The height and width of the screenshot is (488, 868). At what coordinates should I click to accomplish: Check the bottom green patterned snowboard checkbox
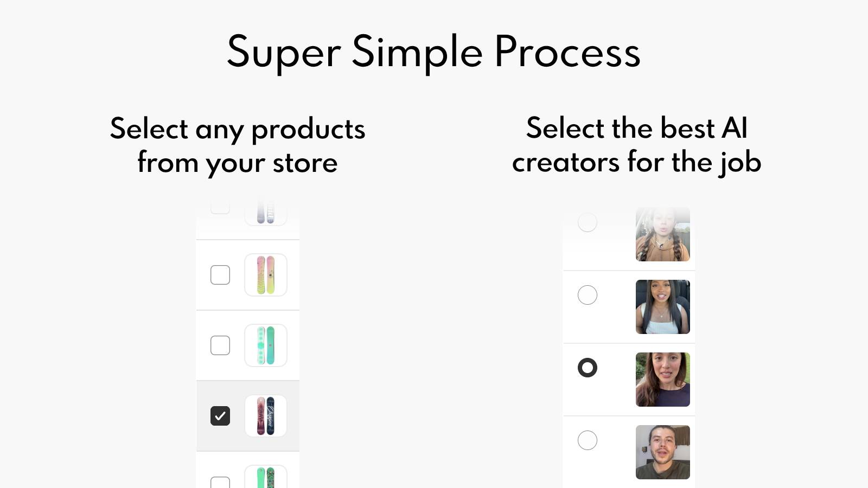220,481
